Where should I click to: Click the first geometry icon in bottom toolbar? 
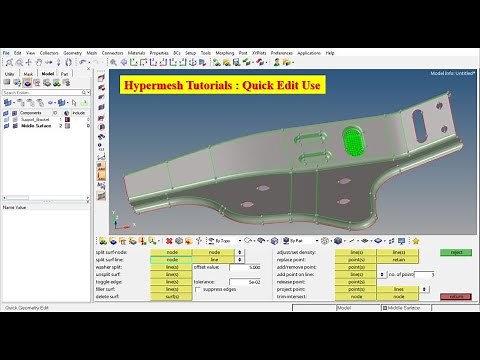point(103,241)
